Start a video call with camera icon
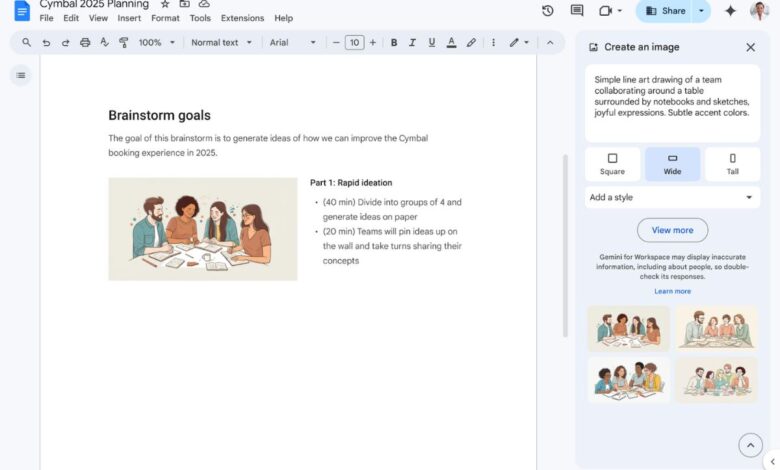The image size is (780, 470). click(x=605, y=10)
